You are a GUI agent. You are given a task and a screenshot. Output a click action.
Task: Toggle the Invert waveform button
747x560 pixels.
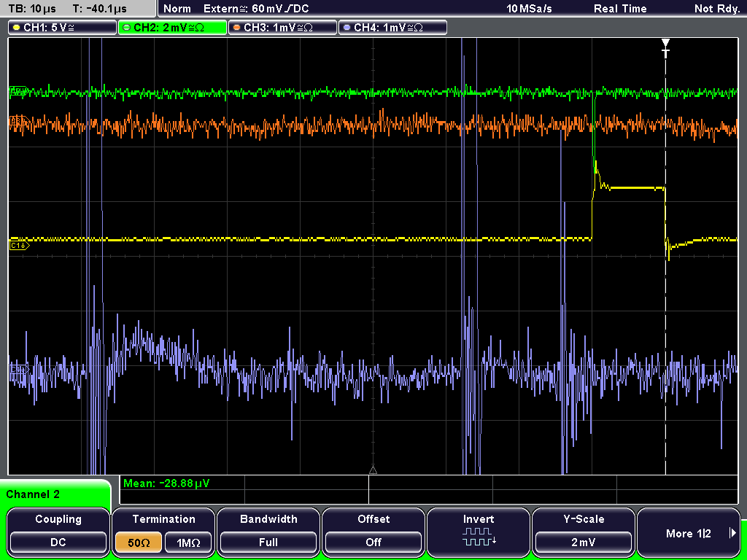479,532
